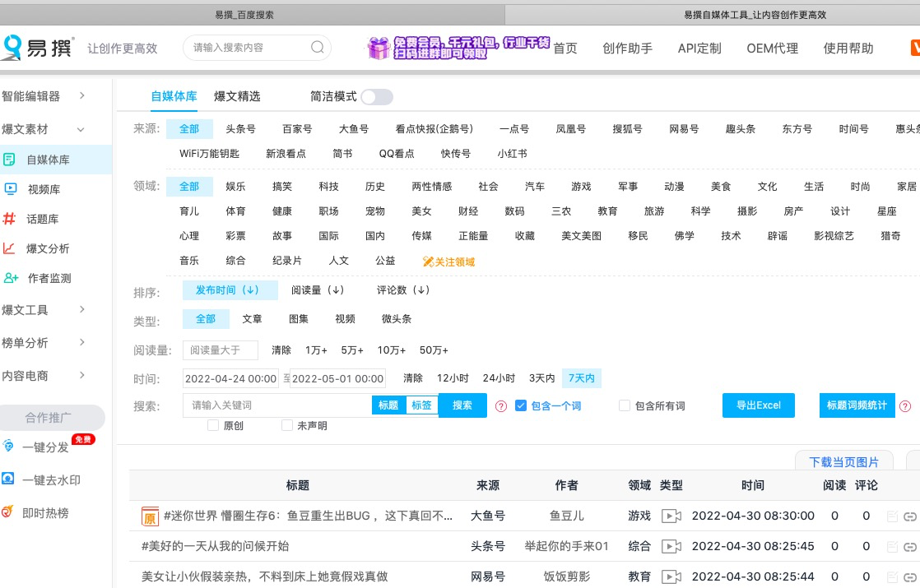Uncheck the 包含一个词 checkbox
Image resolution: width=920 pixels, height=588 pixels.
(x=521, y=405)
